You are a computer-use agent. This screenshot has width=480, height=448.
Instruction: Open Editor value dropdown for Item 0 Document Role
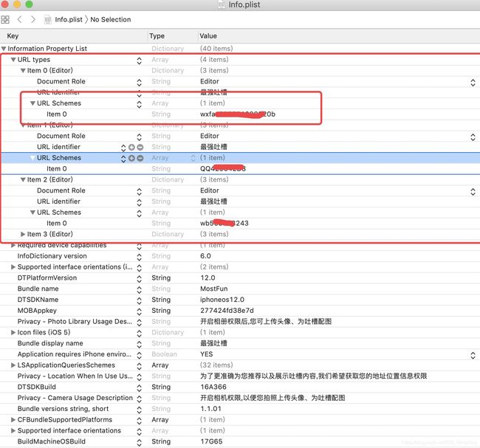click(x=473, y=82)
